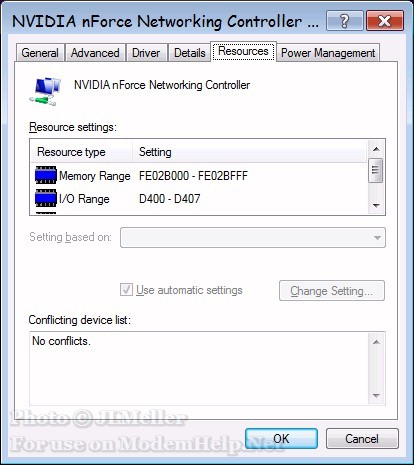This screenshot has height=465, width=414.
Task: Click the resource list scrollbar thumb
Action: coord(376,170)
